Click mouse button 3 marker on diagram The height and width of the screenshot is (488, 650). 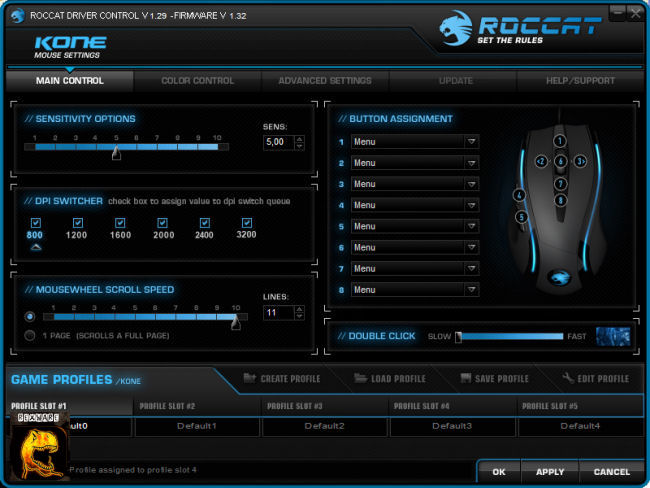(x=580, y=161)
